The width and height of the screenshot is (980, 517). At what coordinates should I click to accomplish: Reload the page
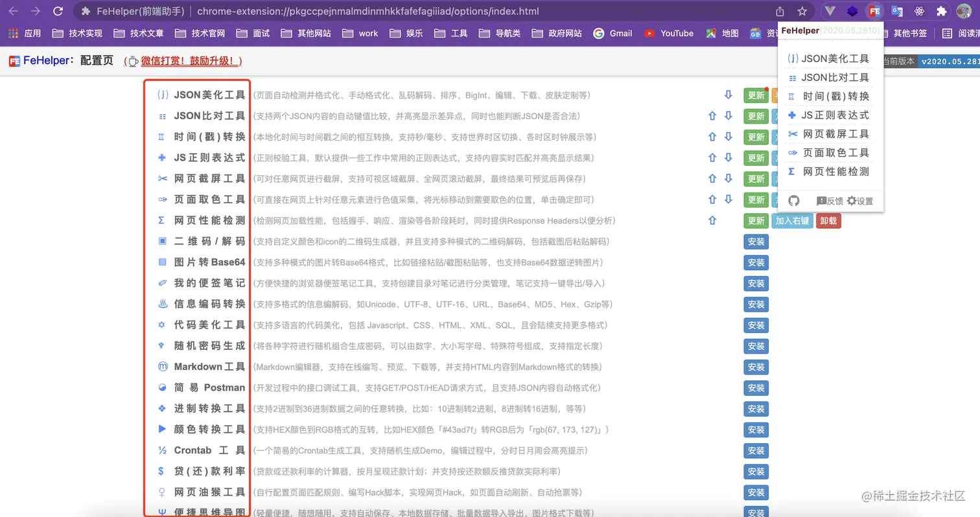point(58,12)
